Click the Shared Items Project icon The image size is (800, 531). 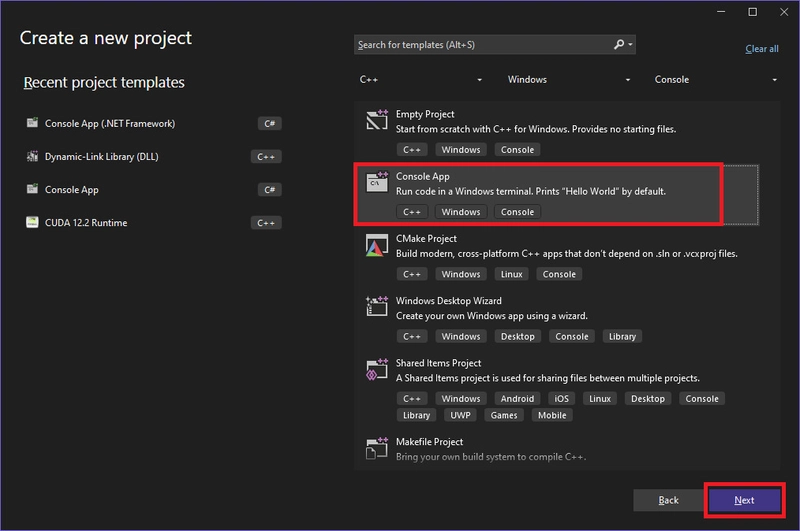pyautogui.click(x=377, y=369)
